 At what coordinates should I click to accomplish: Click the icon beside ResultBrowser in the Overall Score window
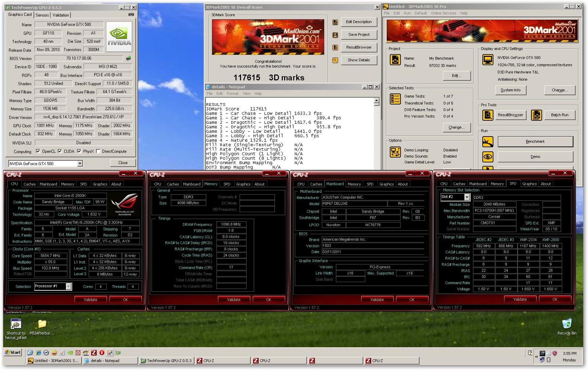coord(335,47)
